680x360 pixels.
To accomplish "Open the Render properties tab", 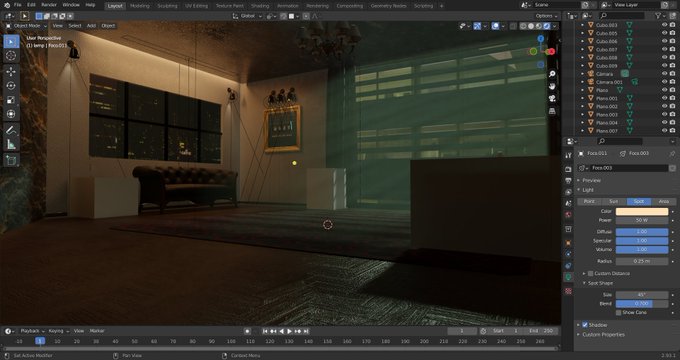I will (x=568, y=169).
